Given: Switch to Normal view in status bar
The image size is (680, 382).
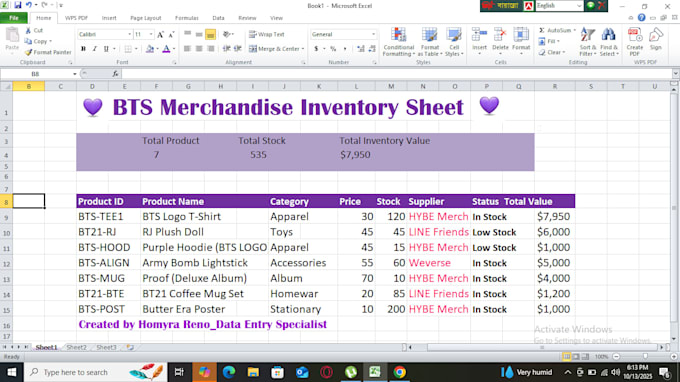Looking at the screenshot, I should (566, 356).
